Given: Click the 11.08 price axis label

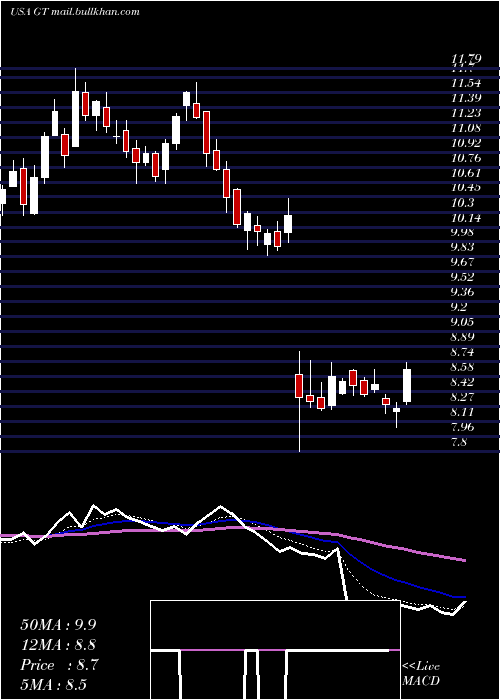Looking at the screenshot, I should click(x=466, y=128).
